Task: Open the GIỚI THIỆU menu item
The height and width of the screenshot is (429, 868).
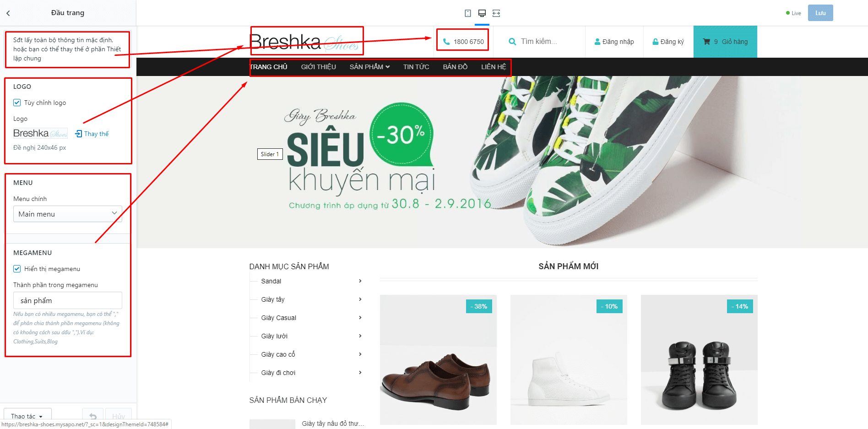Action: click(319, 67)
